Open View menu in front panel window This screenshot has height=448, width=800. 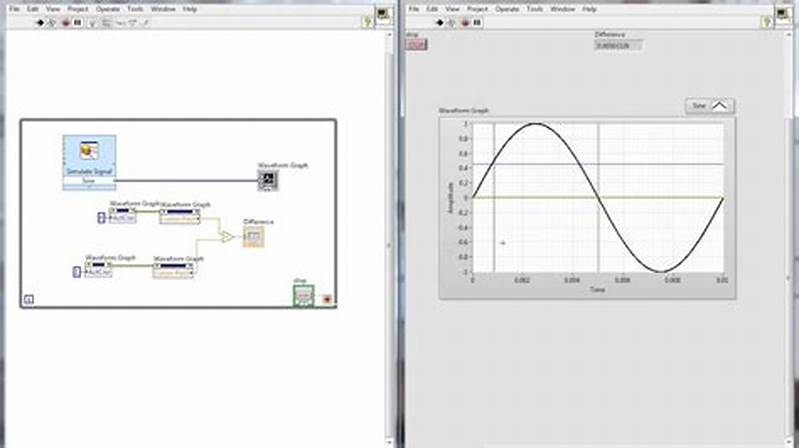(452, 9)
